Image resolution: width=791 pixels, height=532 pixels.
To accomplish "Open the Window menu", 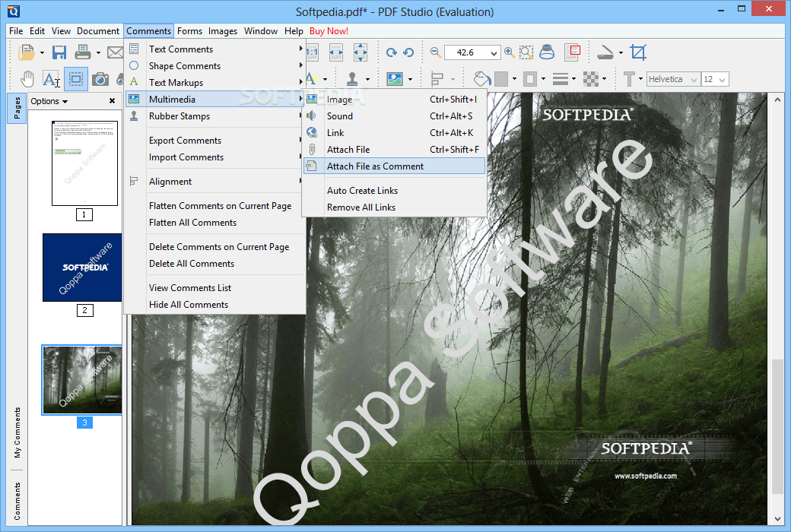I will pyautogui.click(x=261, y=31).
